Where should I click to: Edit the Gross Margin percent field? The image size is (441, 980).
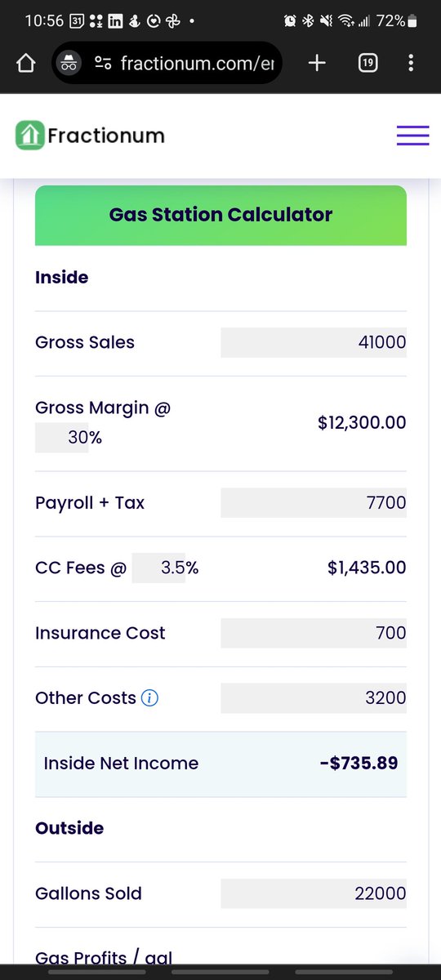[x=62, y=438]
